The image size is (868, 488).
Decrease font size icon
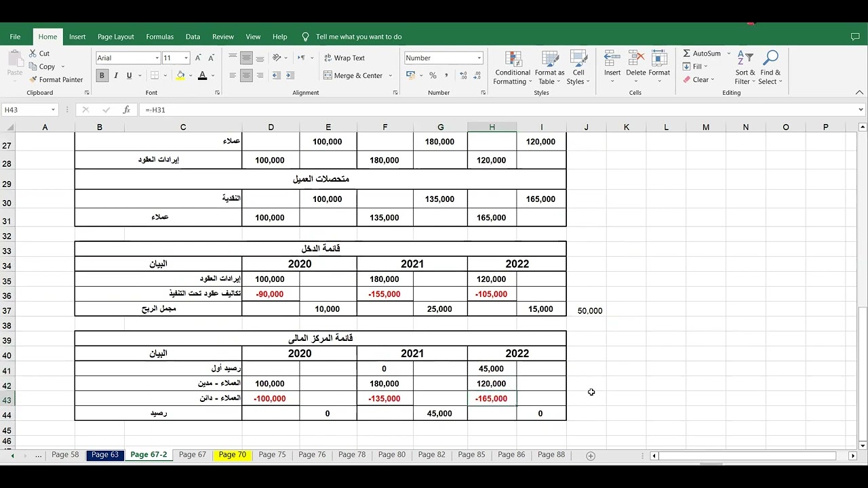coord(211,58)
